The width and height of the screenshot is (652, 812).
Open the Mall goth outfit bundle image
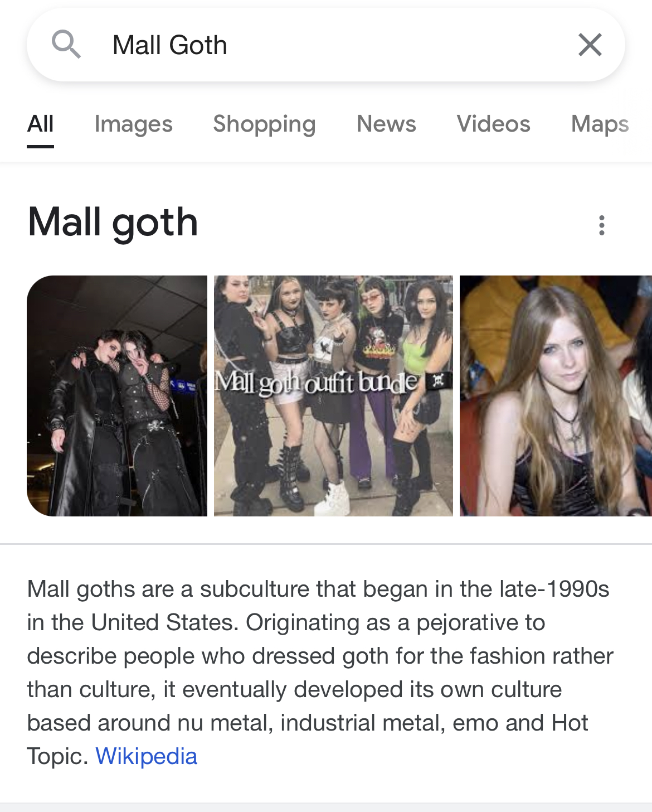[333, 396]
